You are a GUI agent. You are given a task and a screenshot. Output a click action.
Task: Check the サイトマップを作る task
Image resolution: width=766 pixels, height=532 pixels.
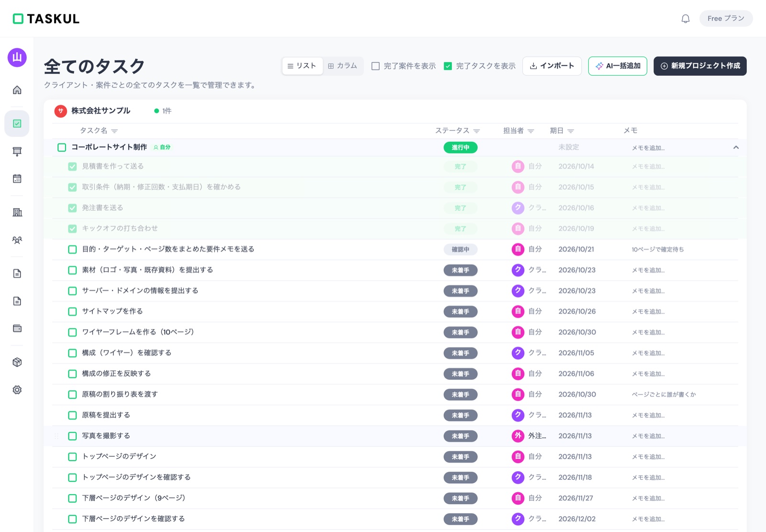[x=72, y=311]
